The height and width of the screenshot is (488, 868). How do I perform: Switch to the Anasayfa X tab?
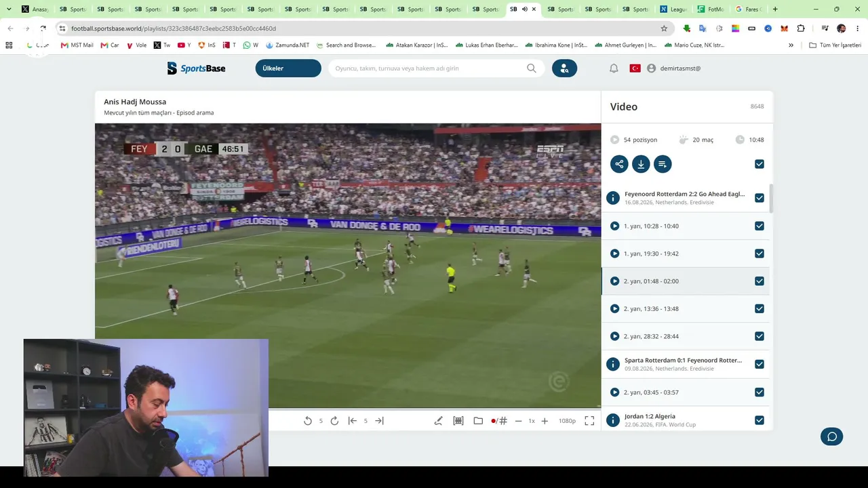35,9
